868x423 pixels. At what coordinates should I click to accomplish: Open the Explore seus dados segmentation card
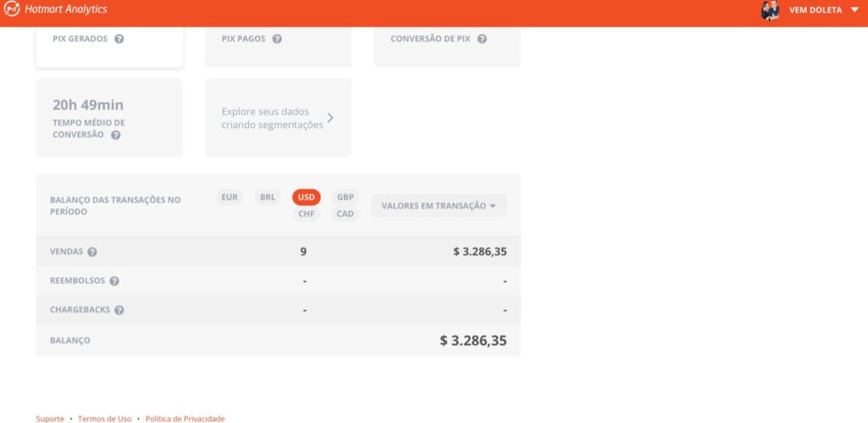pyautogui.click(x=278, y=118)
